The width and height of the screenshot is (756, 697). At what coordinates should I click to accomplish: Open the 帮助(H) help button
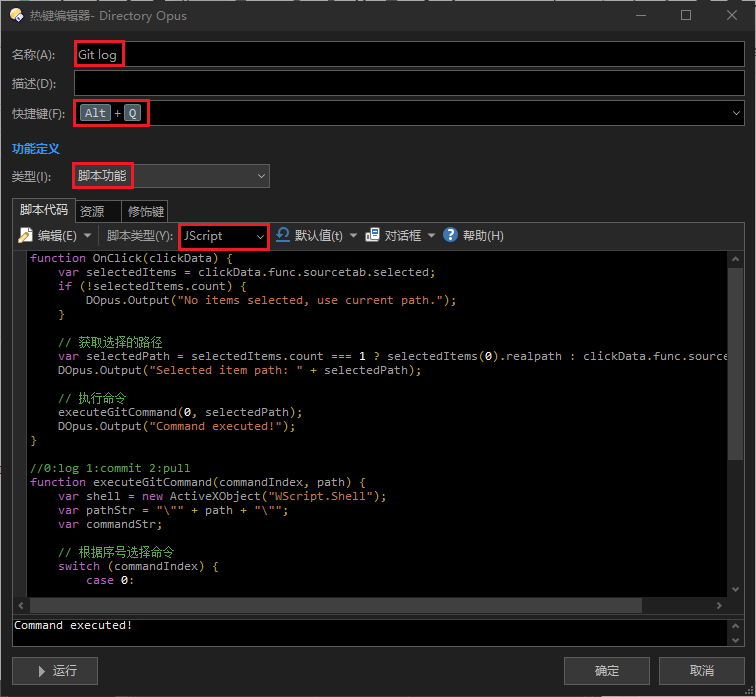click(473, 236)
